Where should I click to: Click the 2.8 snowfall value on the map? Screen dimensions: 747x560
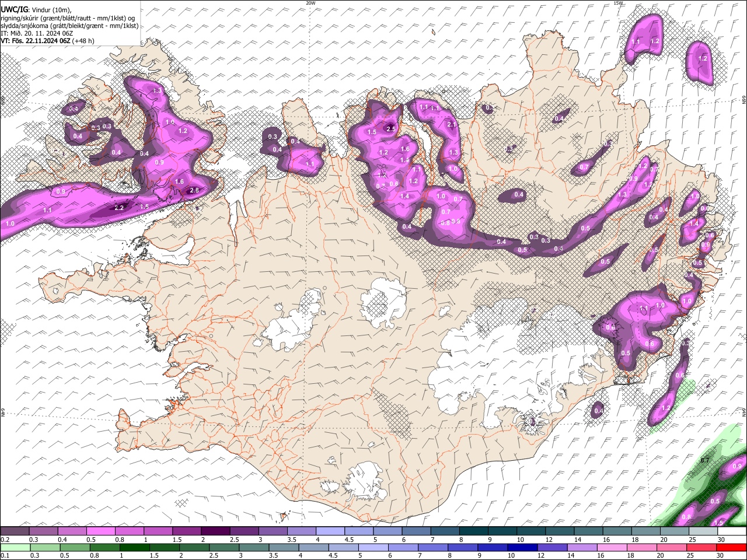(195, 190)
